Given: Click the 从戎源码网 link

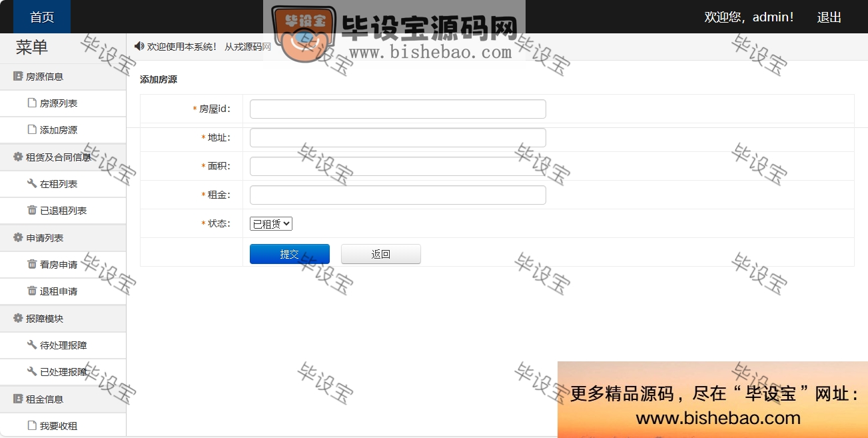Looking at the screenshot, I should [248, 47].
